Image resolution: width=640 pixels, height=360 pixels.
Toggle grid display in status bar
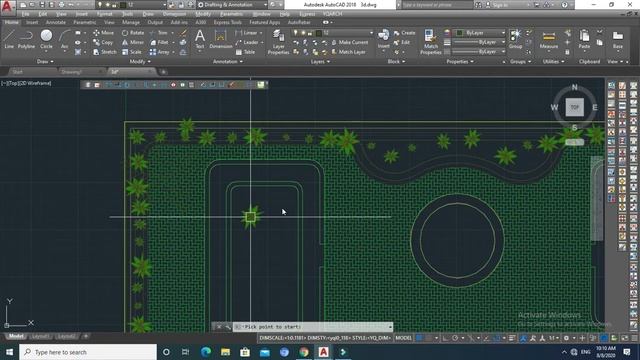(x=419, y=338)
